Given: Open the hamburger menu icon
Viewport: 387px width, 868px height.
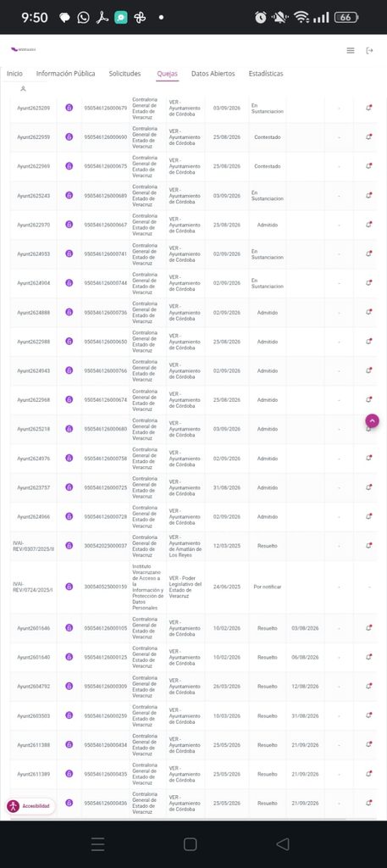Looking at the screenshot, I should pyautogui.click(x=351, y=50).
